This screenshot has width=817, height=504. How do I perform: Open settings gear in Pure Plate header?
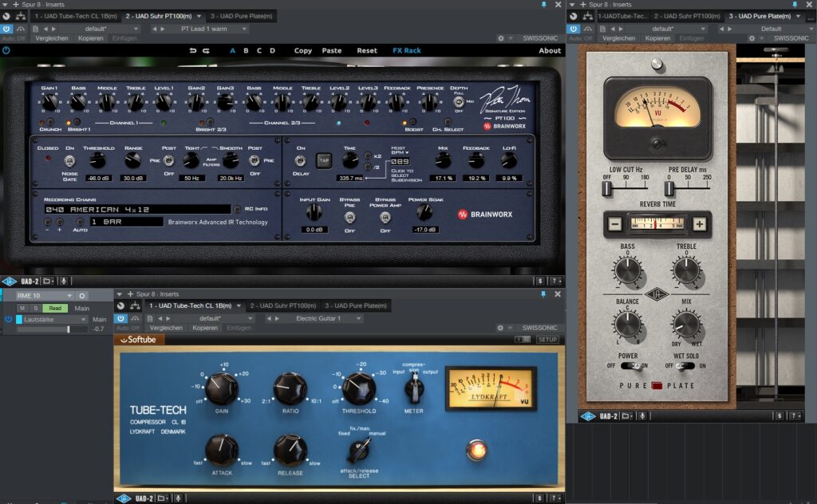[752, 38]
